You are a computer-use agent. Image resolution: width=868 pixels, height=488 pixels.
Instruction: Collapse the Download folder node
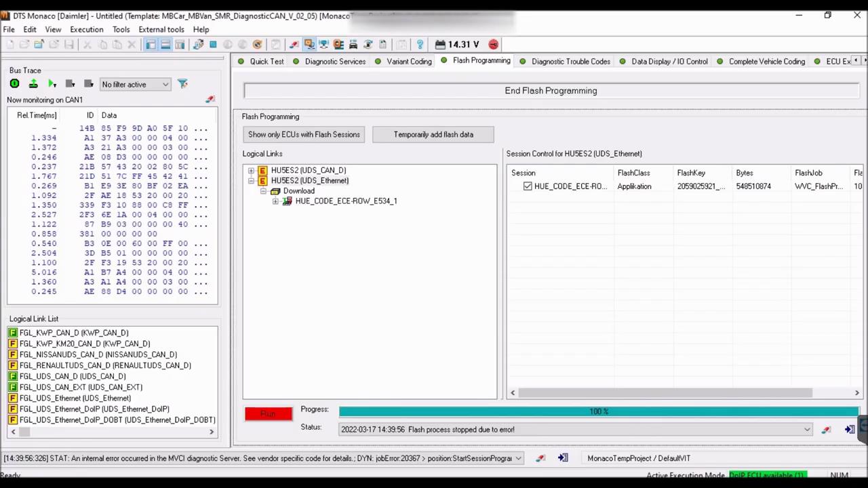[x=264, y=191]
